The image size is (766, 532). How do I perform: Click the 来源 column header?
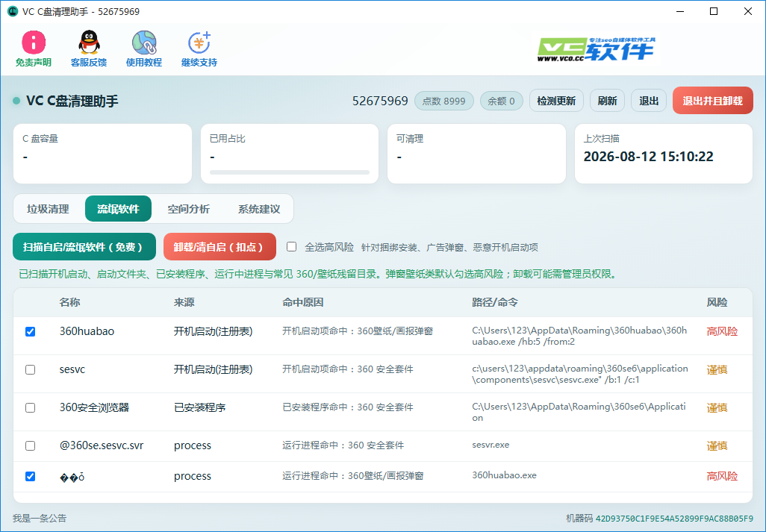184,303
